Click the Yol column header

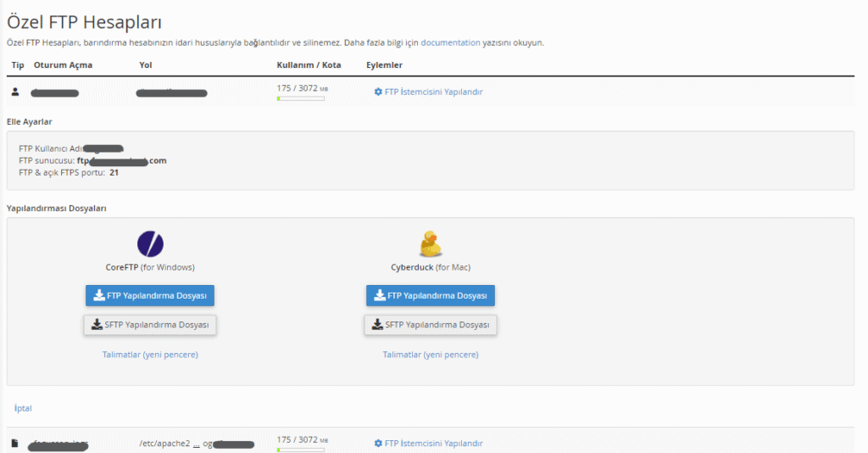point(146,64)
